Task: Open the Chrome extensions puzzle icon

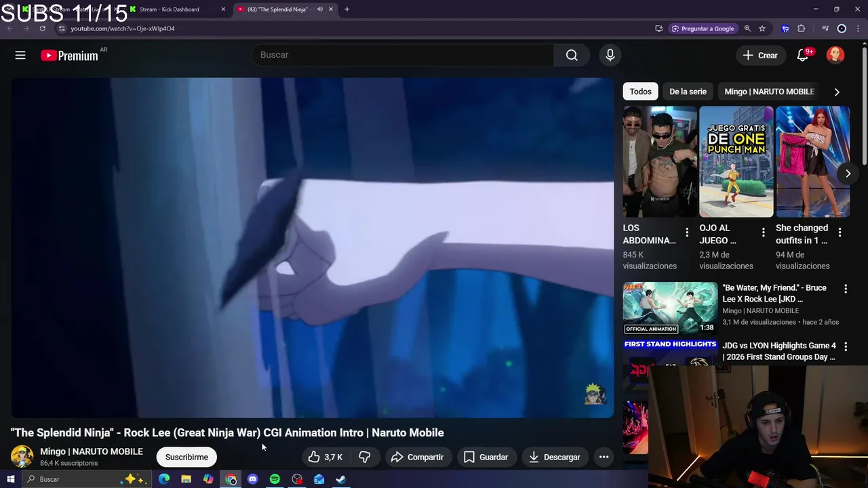Action: point(801,28)
